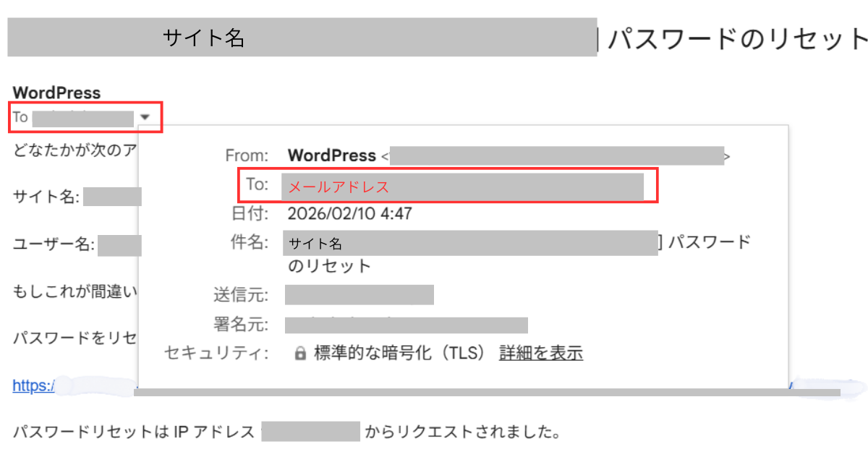Select the bold WordPress sender name above To
Viewport: 868px width, 470px height.
[56, 93]
